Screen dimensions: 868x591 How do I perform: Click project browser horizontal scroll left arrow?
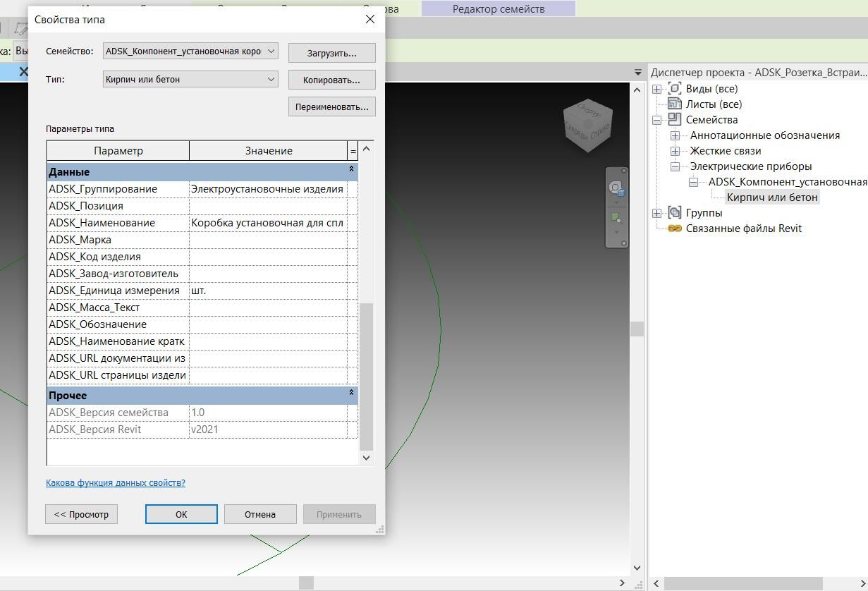(656, 583)
